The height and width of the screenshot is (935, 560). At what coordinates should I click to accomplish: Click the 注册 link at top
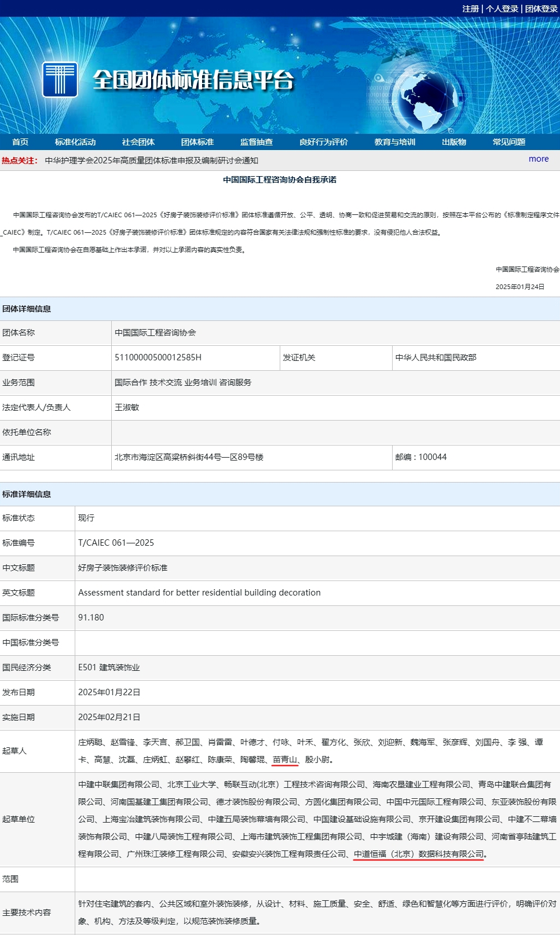point(470,9)
